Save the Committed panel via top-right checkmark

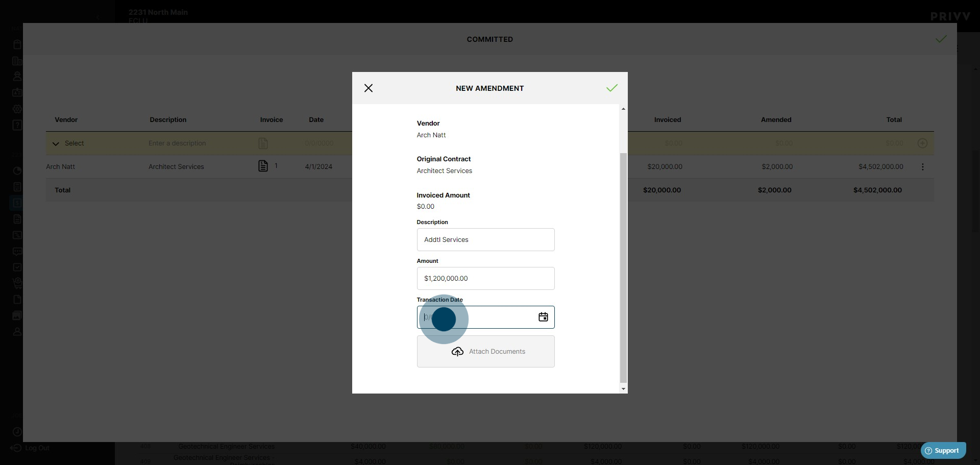pyautogui.click(x=941, y=39)
